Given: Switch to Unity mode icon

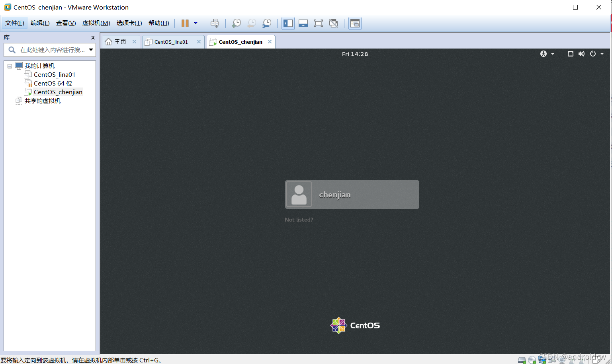Looking at the screenshot, I should pos(333,23).
